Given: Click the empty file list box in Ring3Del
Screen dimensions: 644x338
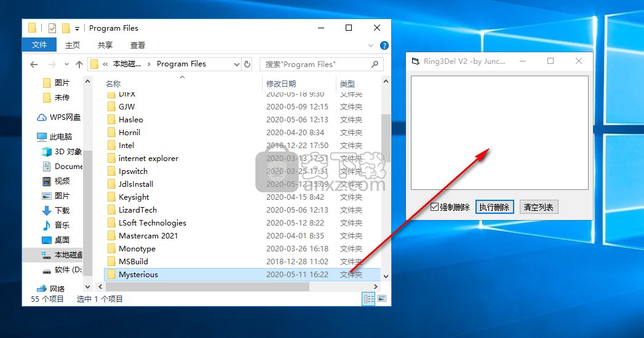Looking at the screenshot, I should (499, 133).
